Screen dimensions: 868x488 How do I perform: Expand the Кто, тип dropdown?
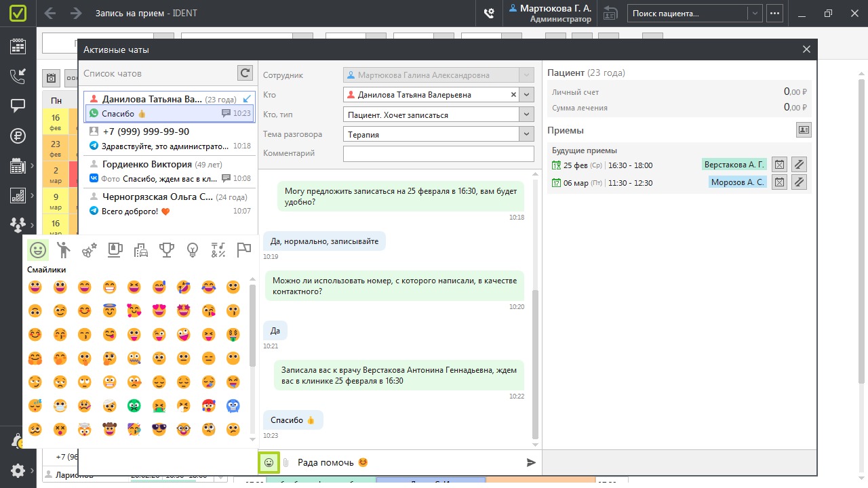tap(527, 115)
